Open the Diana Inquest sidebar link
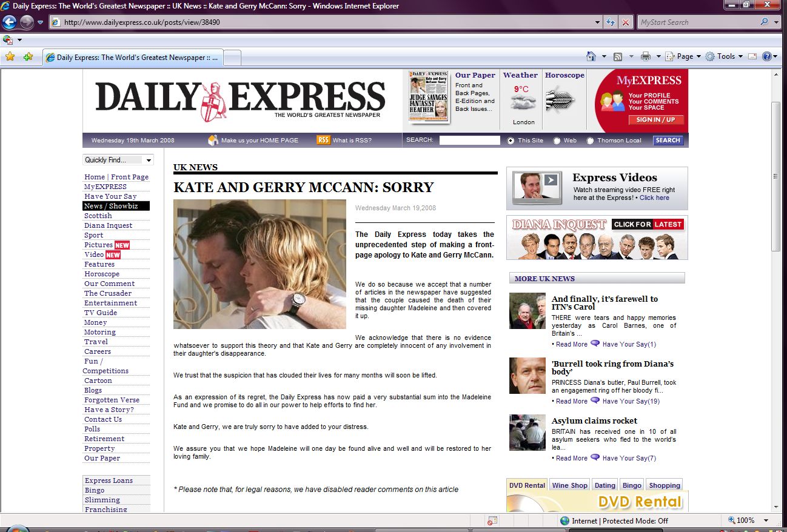This screenshot has height=532, width=787. pyautogui.click(x=108, y=225)
